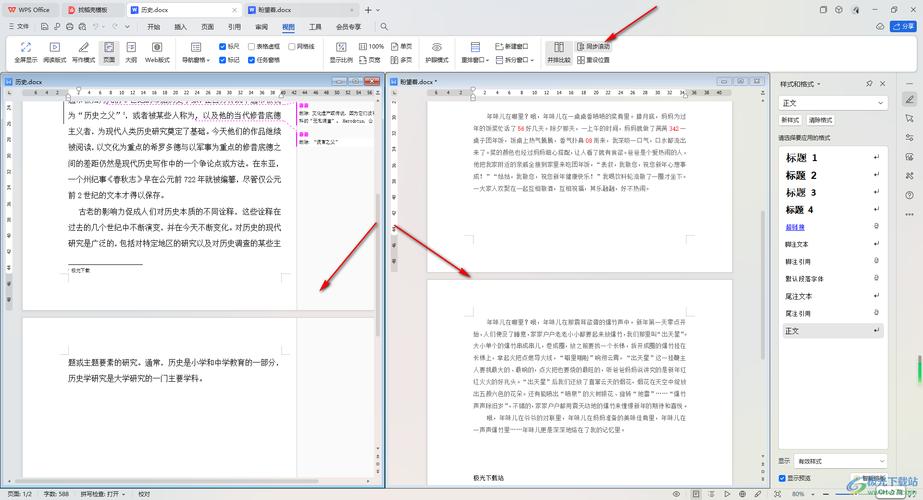Switch to 阅读版式 reading layout
Screen dimensions: 923x500
(54, 52)
